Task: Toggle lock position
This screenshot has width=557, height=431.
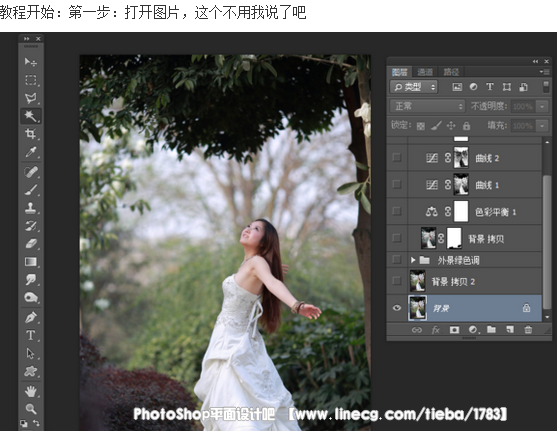Action: pyautogui.click(x=451, y=125)
